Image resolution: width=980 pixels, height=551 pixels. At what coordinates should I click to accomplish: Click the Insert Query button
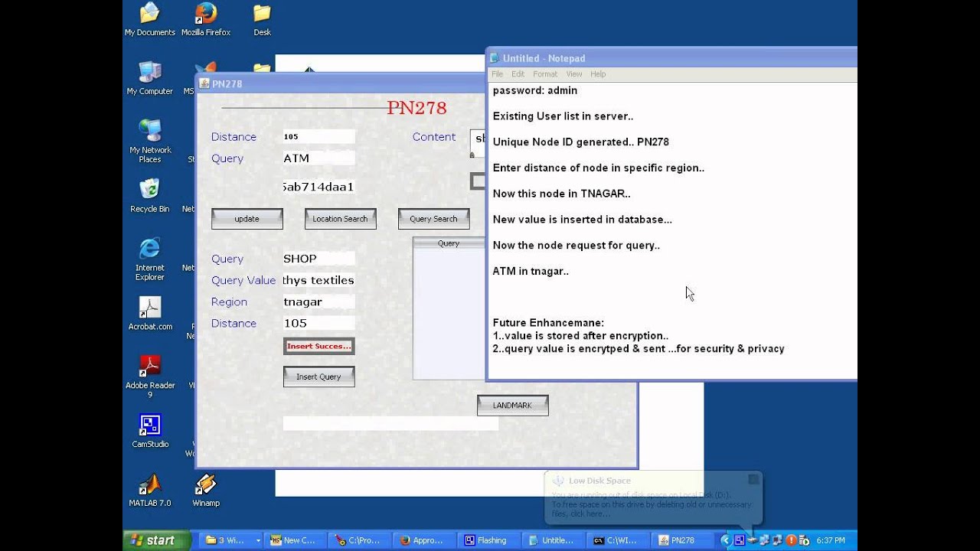coord(318,377)
